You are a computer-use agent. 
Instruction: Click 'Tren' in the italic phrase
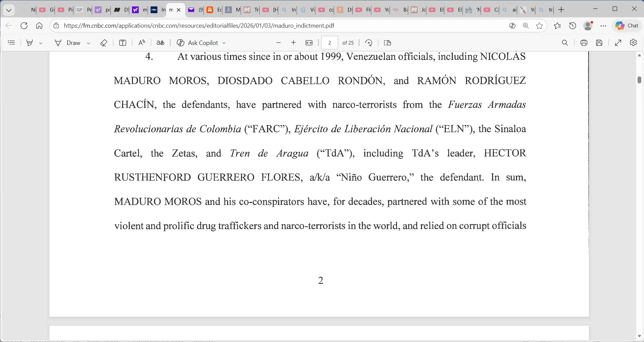(x=240, y=153)
